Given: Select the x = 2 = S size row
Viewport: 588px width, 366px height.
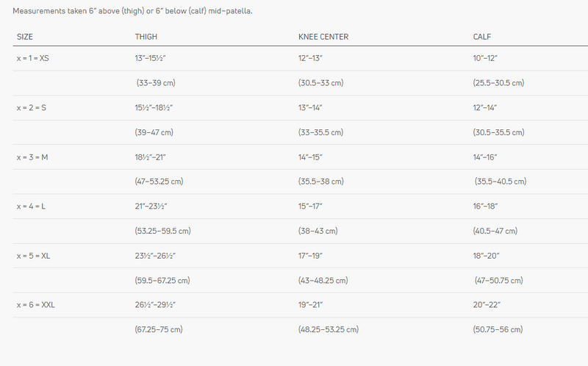Looking at the screenshot, I should point(301,107).
